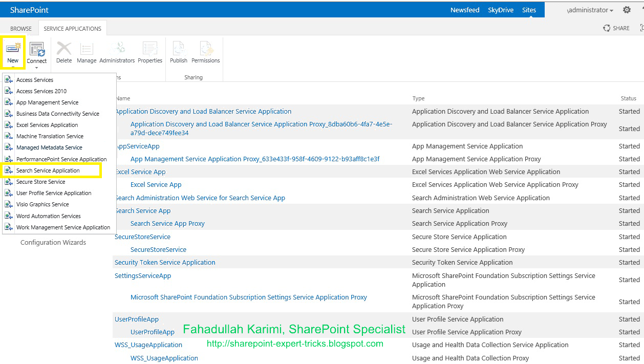Open Configuration Wizards
The image size is (644, 364).
[53, 242]
